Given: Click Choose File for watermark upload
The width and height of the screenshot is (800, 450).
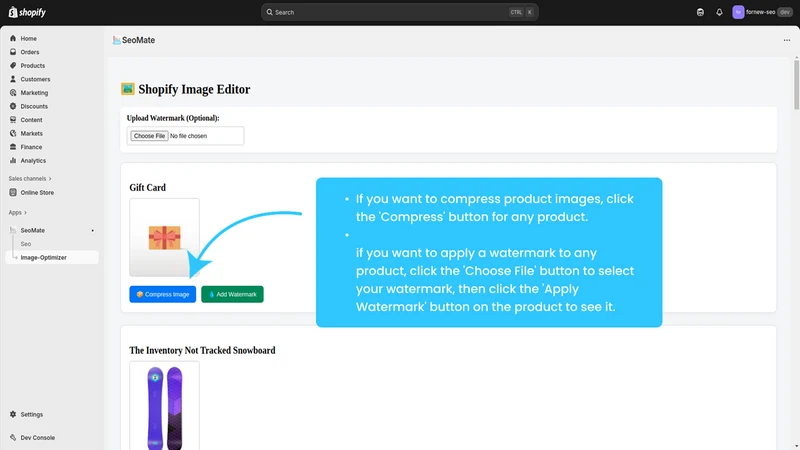Looking at the screenshot, I should tap(149, 136).
